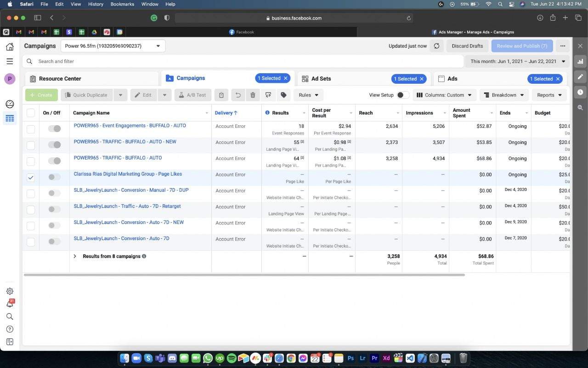This screenshot has height=368, width=588.
Task: Click the Safari address bar
Action: pos(294,18)
